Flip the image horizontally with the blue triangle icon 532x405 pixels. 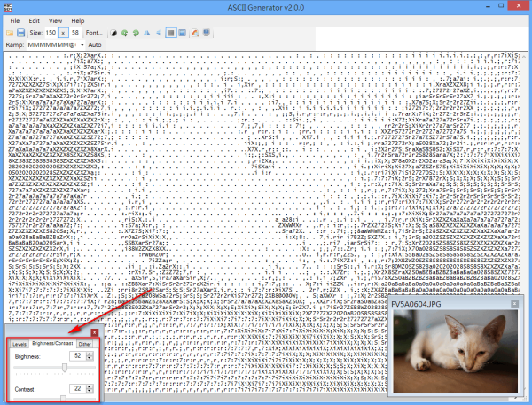147,33
